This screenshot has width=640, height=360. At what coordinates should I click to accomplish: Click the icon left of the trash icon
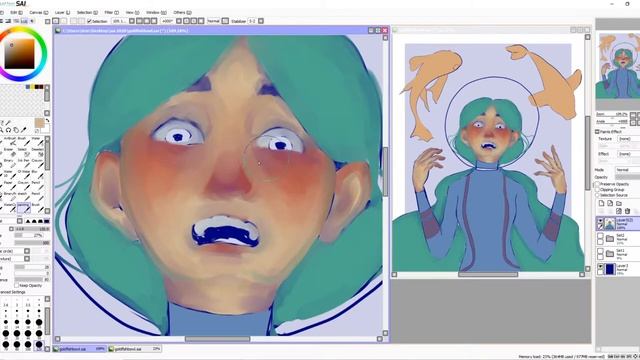click(x=618, y=211)
